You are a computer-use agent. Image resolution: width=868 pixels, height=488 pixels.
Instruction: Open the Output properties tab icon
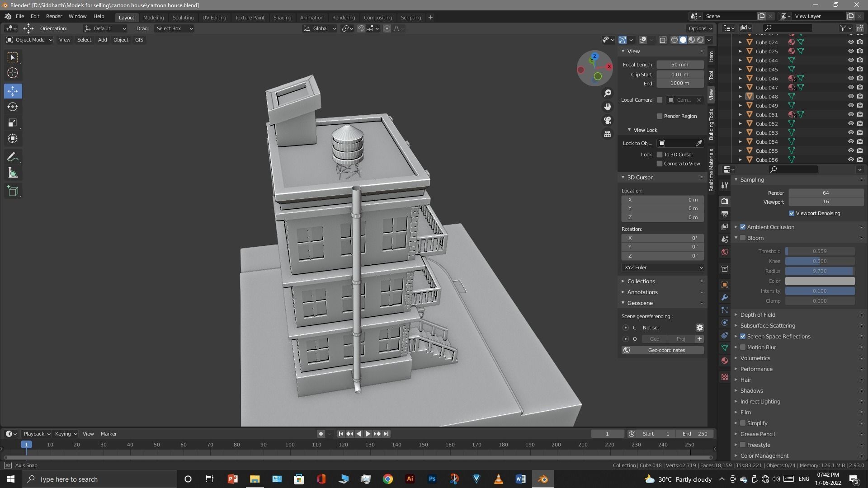click(725, 214)
